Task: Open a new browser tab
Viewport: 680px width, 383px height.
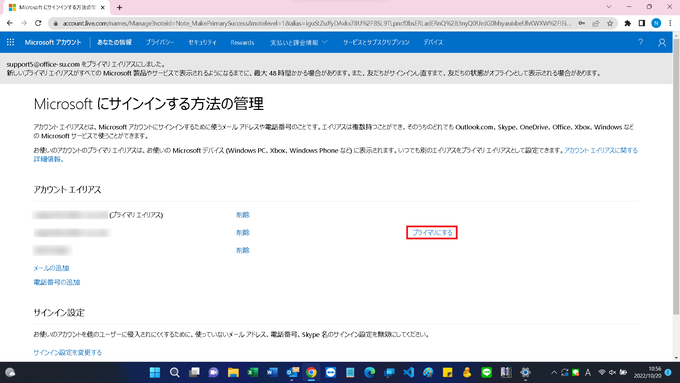Action: point(119,7)
